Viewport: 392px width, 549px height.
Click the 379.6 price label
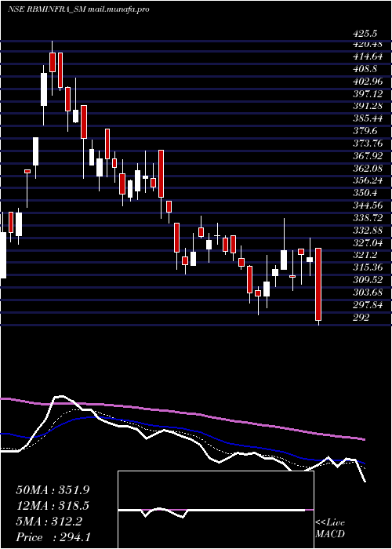point(365,131)
